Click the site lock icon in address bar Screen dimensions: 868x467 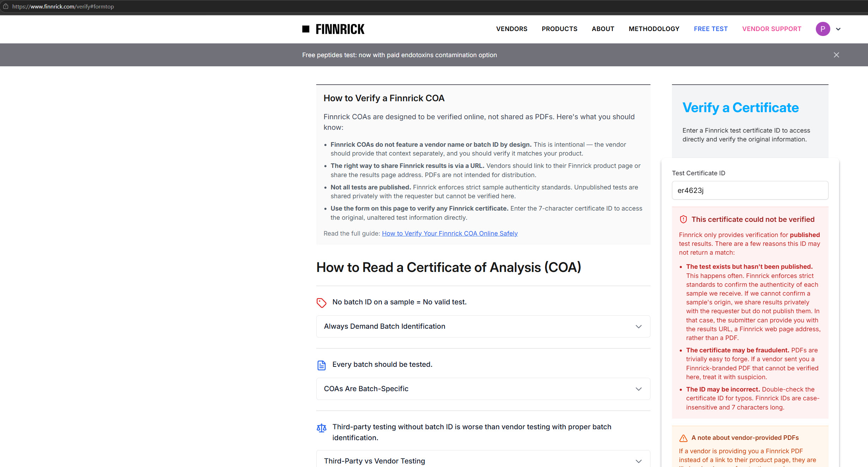6,6
